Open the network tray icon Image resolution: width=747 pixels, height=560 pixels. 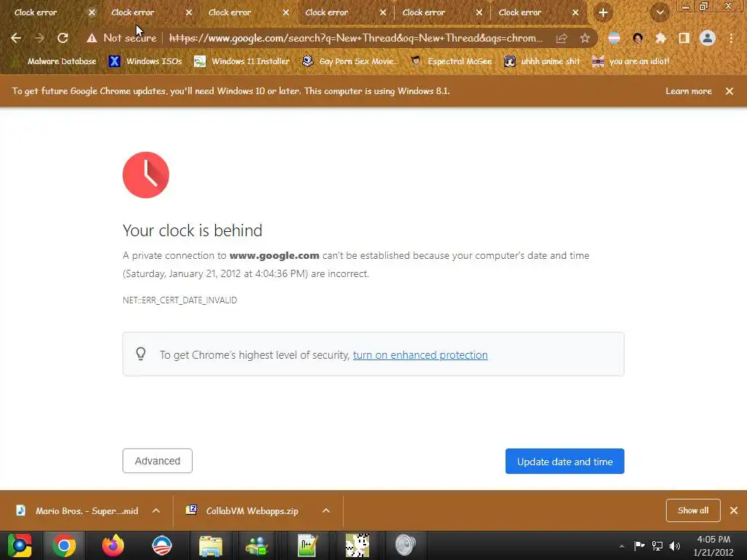(657, 546)
